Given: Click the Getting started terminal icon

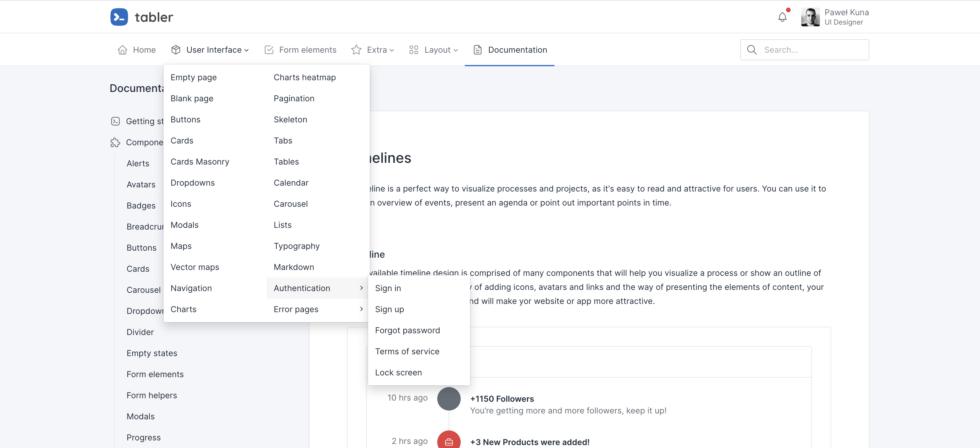Looking at the screenshot, I should coord(115,121).
